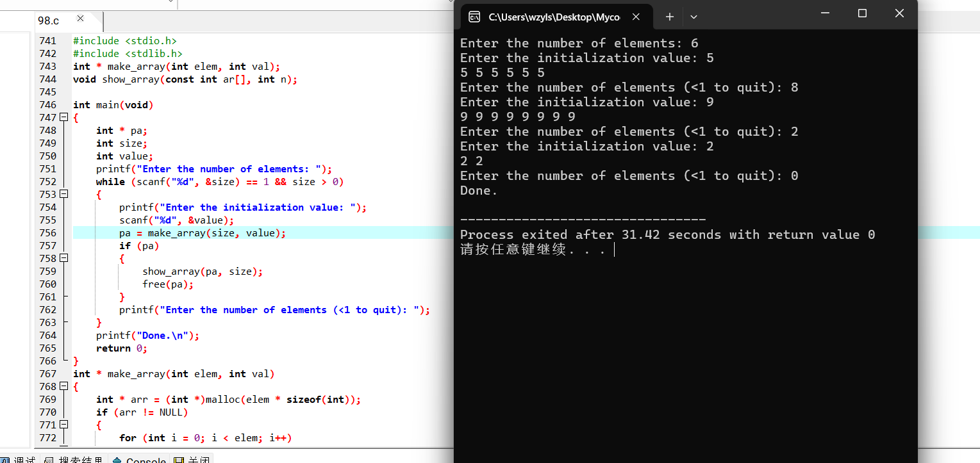Maximize the terminal window
This screenshot has height=463, width=980.
(862, 13)
